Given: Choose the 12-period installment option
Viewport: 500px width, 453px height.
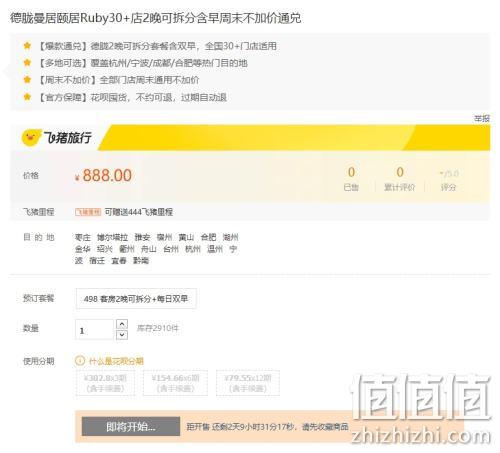Looking at the screenshot, I should 248,383.
